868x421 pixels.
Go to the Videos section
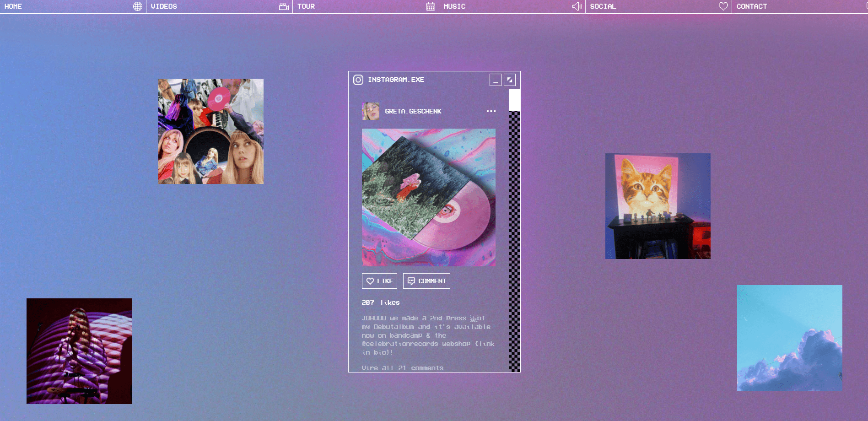tap(164, 6)
